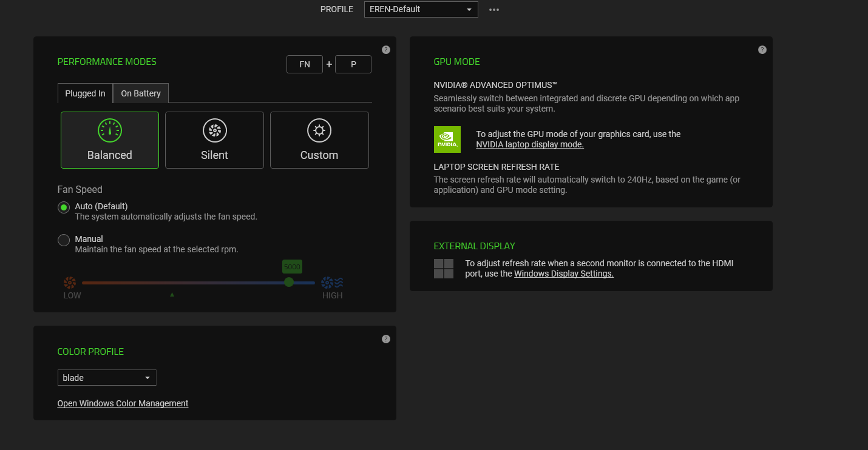Click the 5000 rpm value label
The image size is (868, 450).
(x=292, y=267)
